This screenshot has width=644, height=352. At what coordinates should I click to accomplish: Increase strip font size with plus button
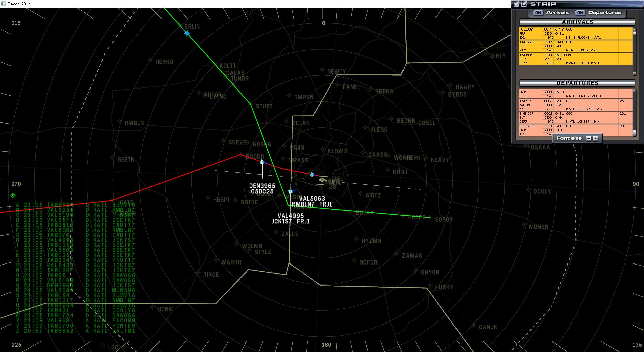point(595,138)
